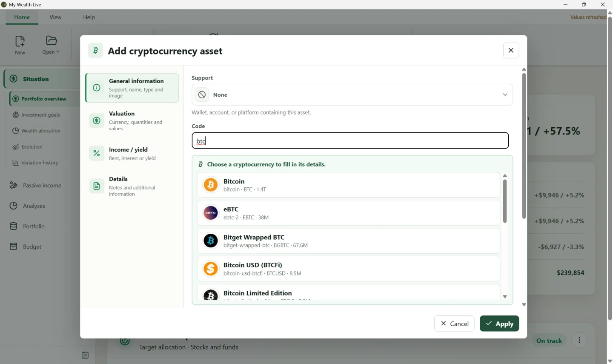613x364 pixels.
Task: Click the Passive income seedling icon
Action: [x=14, y=185]
